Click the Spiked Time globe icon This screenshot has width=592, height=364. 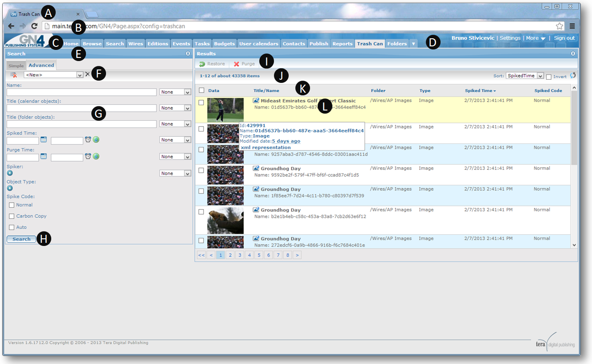click(96, 139)
